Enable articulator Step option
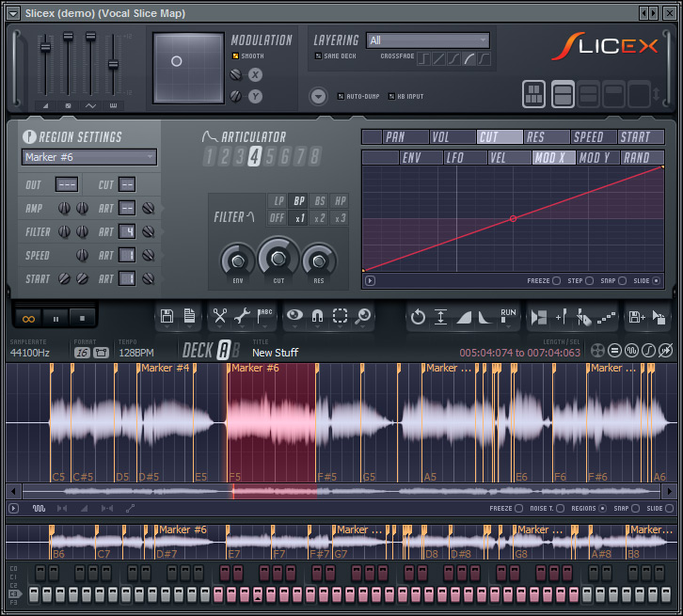Screen dimensions: 683x616 (x=589, y=281)
